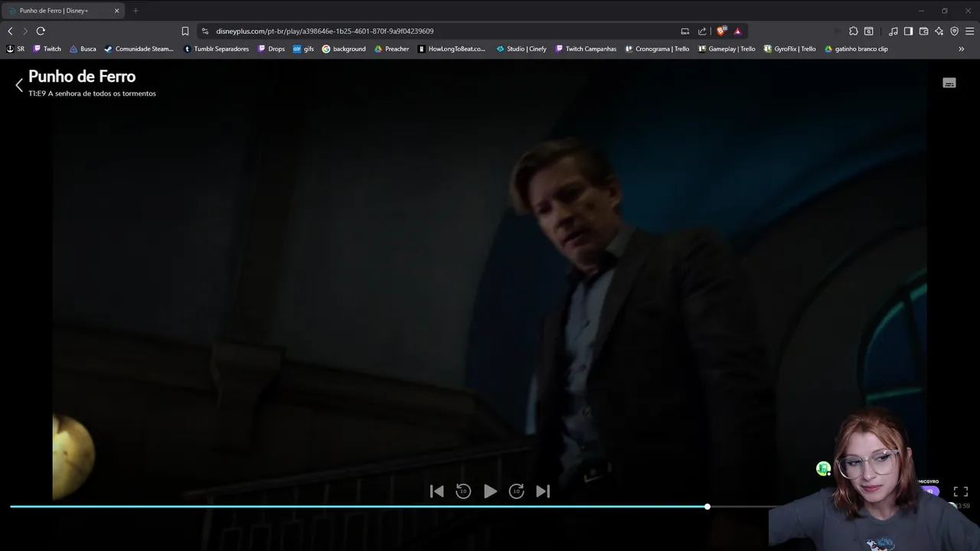Select the Punho de Ferro browser tab

[x=61, y=11]
